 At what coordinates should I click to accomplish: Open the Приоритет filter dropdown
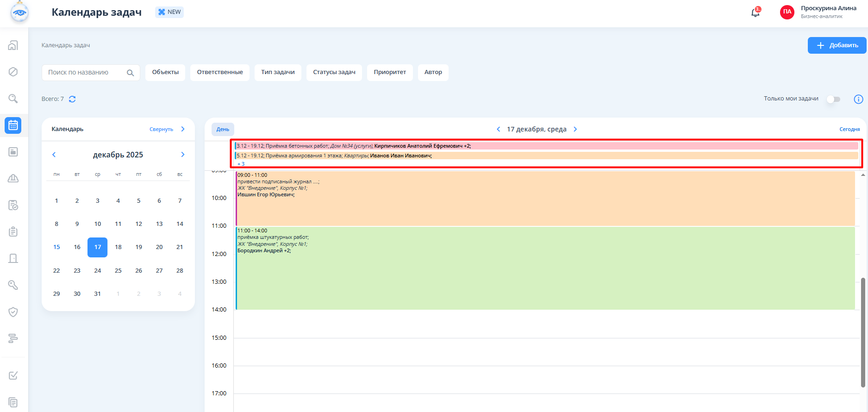click(x=390, y=72)
